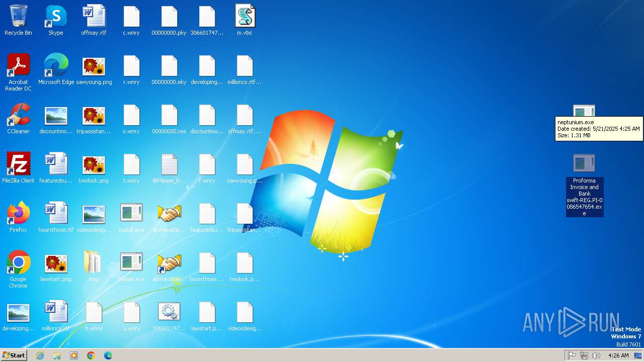644x362 pixels.
Task: Select the m.vbs script icon
Action: [245, 20]
